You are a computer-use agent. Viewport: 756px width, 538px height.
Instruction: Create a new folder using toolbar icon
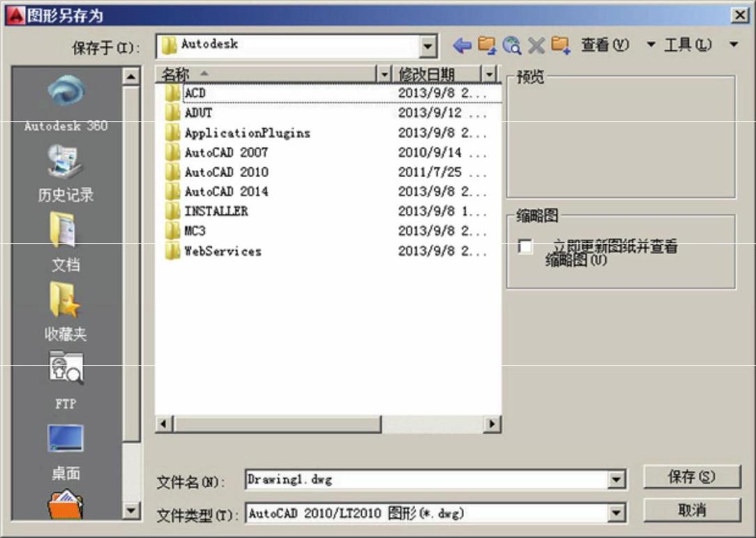pos(561,46)
